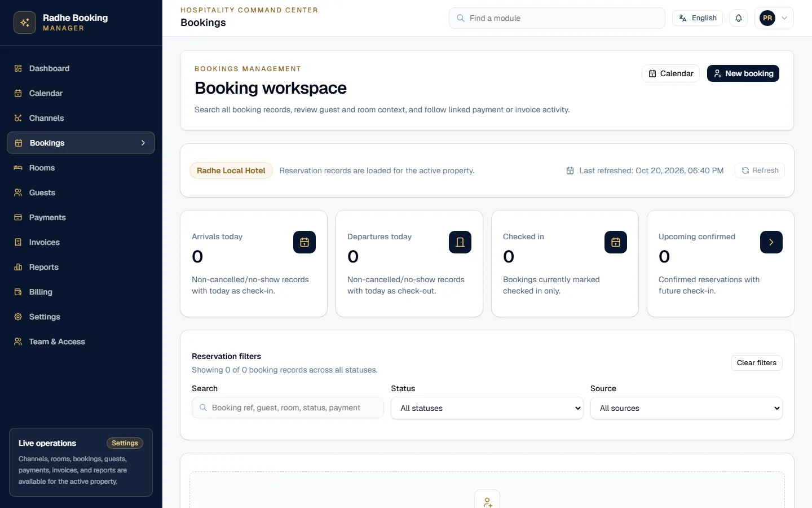This screenshot has width=812, height=508.
Task: Create a New booking
Action: [743, 73]
